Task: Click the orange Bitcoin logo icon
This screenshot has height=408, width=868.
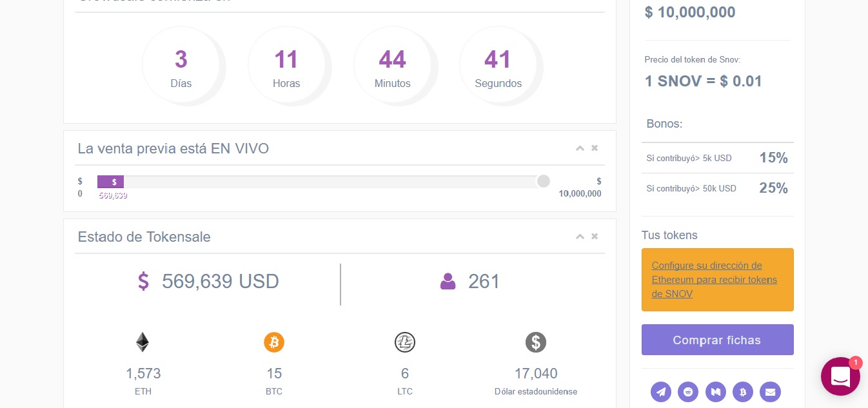Action: pyautogui.click(x=274, y=342)
